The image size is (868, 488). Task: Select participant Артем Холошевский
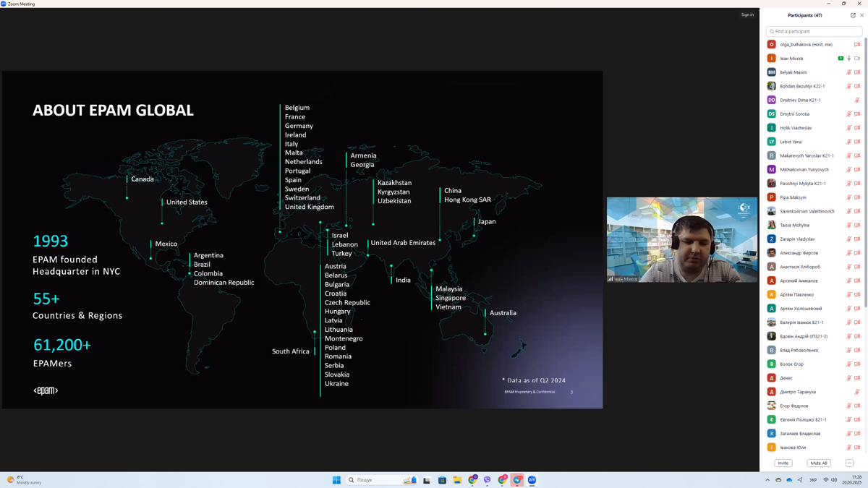(x=814, y=309)
